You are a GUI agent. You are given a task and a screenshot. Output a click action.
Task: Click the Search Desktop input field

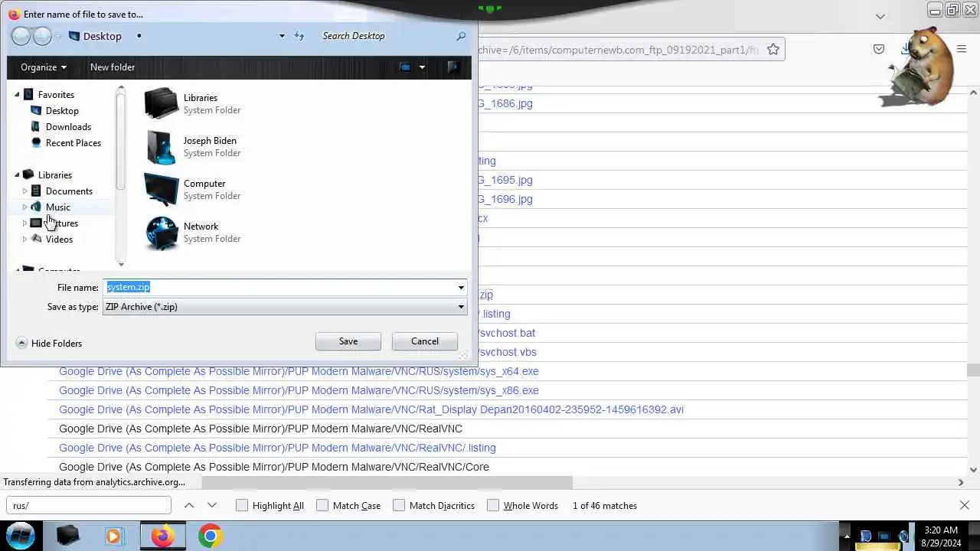(387, 36)
